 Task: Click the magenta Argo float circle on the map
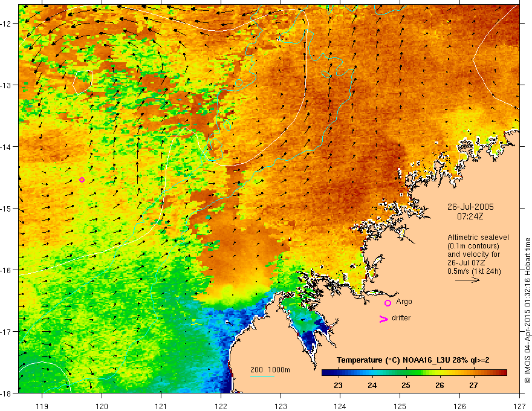(82, 180)
